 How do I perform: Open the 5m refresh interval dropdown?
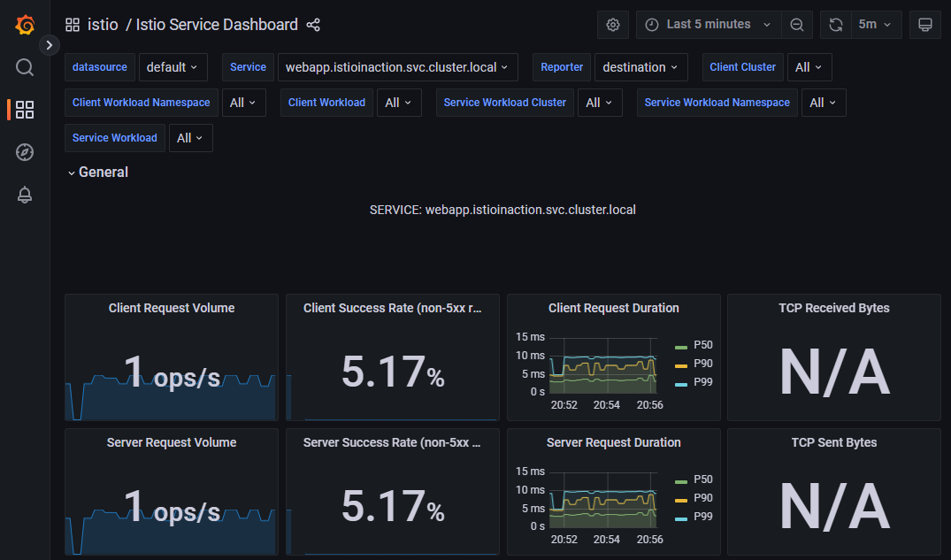coord(876,25)
